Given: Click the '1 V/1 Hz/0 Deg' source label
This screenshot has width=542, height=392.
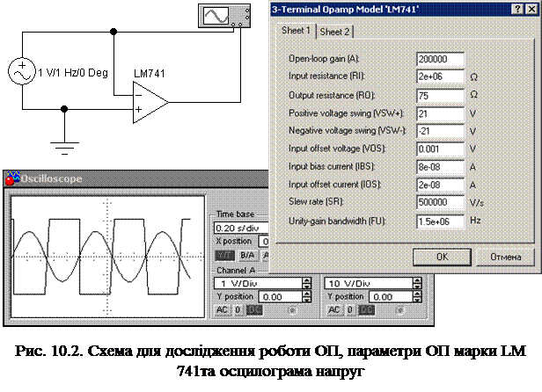Looking at the screenshot, I should (73, 73).
